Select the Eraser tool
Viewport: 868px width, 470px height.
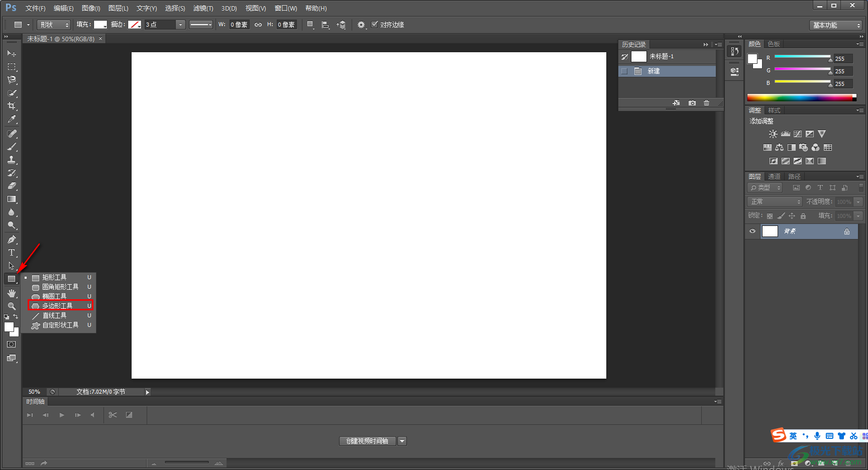coord(11,186)
